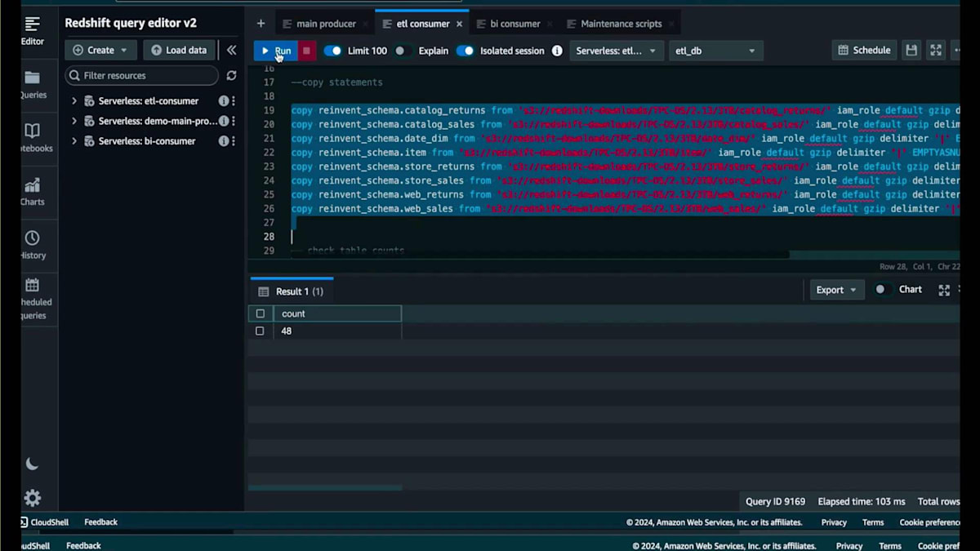Click the Serverless: bi-consumer tree label
980x551 pixels.
click(x=147, y=141)
